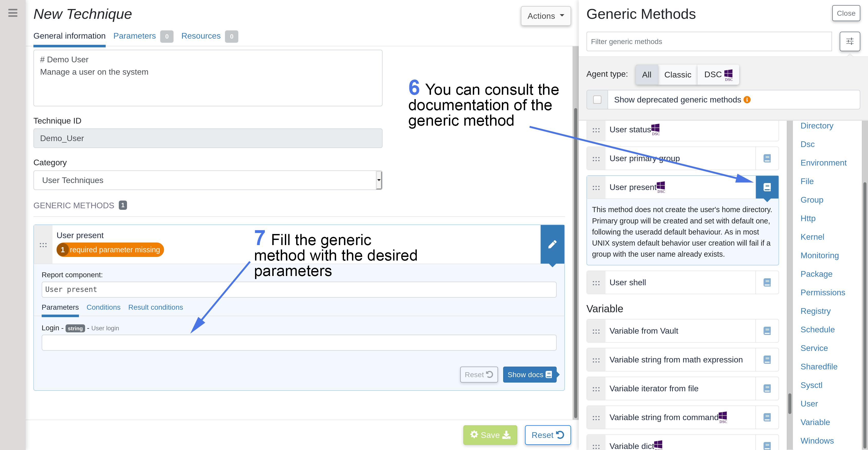Click the documentation icon for User present

click(x=768, y=187)
